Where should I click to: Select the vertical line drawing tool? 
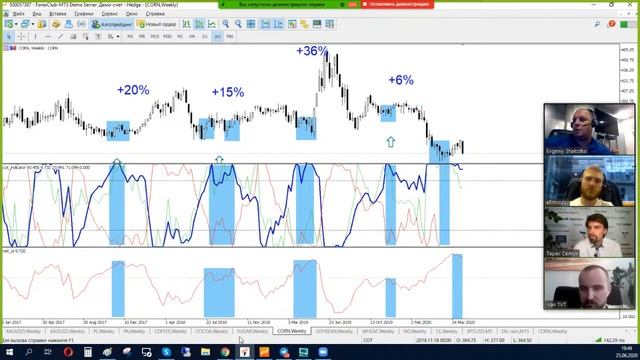[x=35, y=36]
